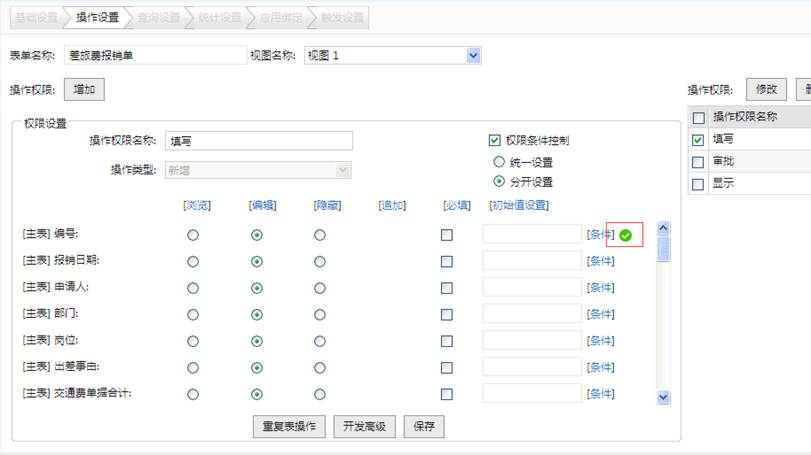Click scrollbar up arrow in permission list
Viewport: 811px width, 455px height.
(x=662, y=228)
